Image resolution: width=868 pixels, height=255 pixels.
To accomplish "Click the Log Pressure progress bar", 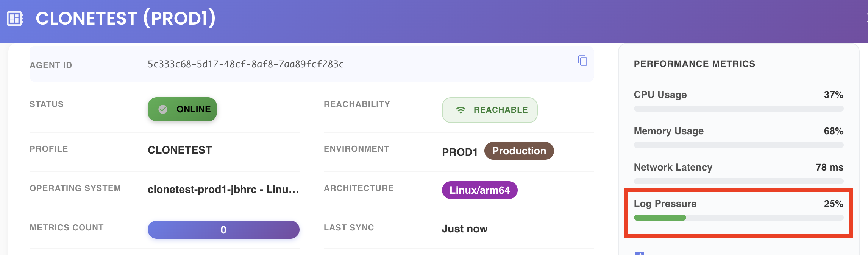I will pos(738,218).
